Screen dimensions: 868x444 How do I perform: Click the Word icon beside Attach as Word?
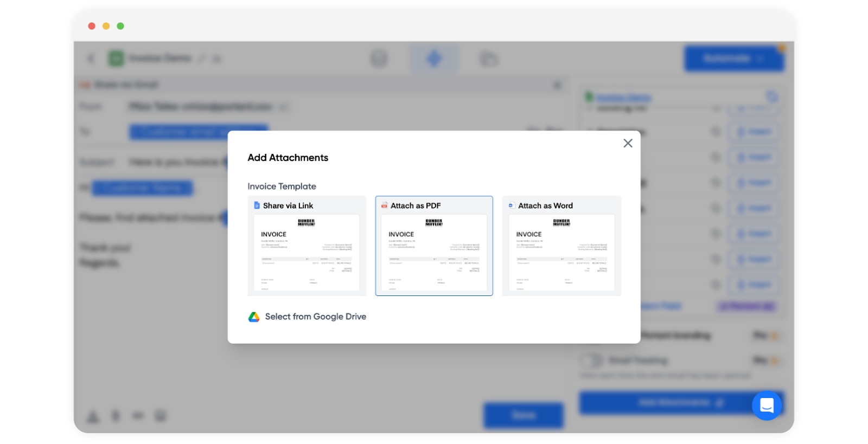point(511,205)
